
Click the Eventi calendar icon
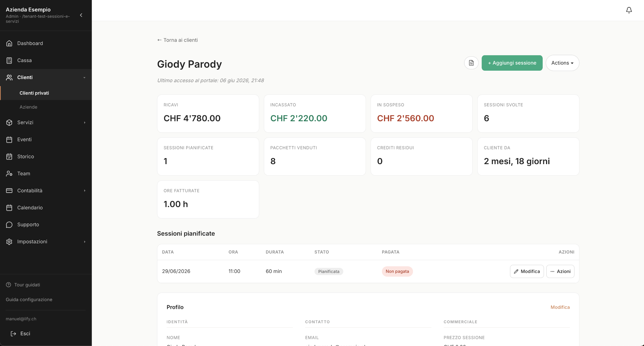coord(9,140)
